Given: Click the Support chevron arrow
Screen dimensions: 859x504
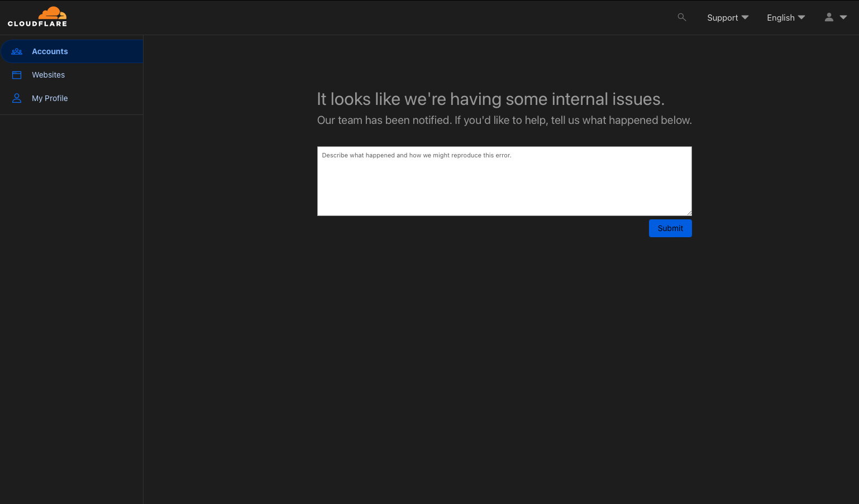Looking at the screenshot, I should click(745, 17).
